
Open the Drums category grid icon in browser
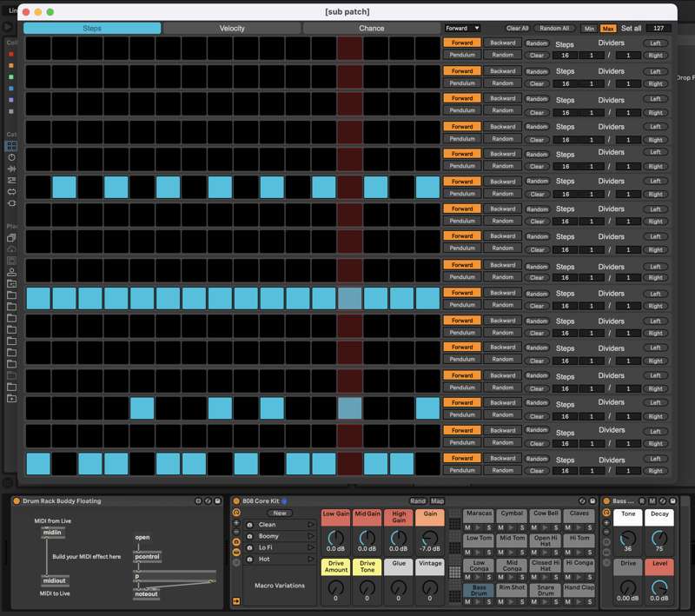tap(11, 145)
